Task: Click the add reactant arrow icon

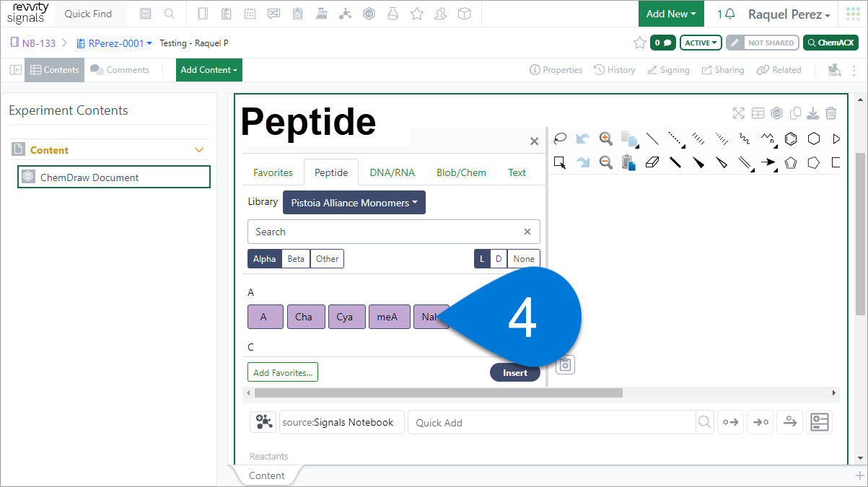Action: 731,422
